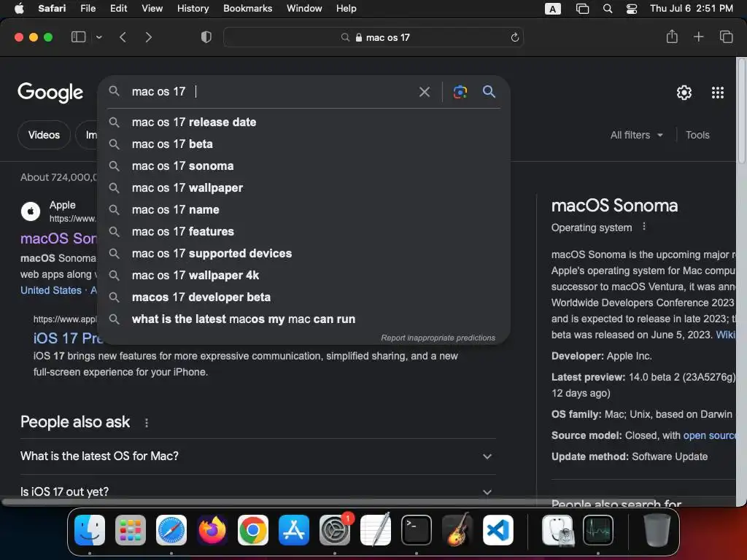This screenshot has width=747, height=560.
Task: Open Google quick settings gear
Action: tap(684, 93)
